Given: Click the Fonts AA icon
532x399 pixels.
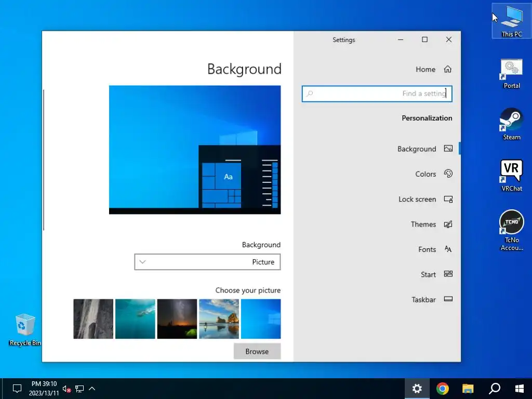Looking at the screenshot, I should click(x=448, y=249).
